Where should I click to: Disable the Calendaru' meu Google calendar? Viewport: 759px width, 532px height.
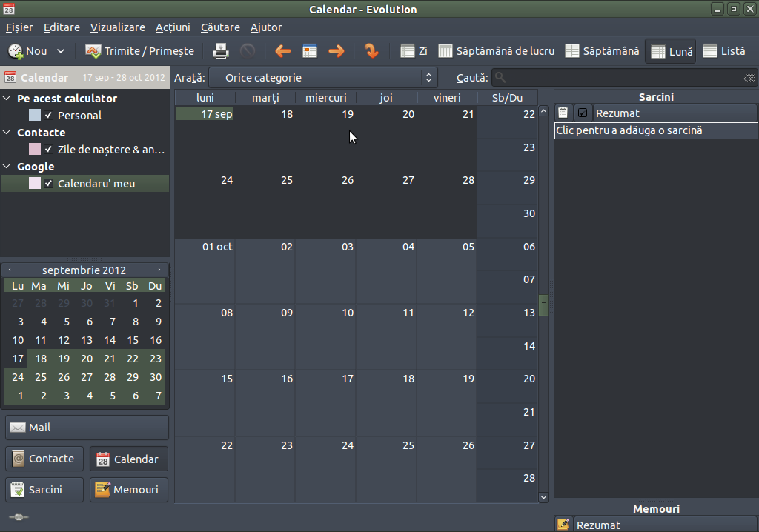(49, 184)
